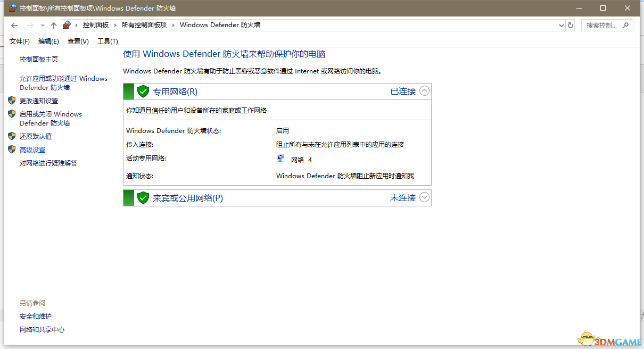
Task: Expand the chevron after 所有控制面板项 in the breadcrumb
Action: (x=174, y=25)
